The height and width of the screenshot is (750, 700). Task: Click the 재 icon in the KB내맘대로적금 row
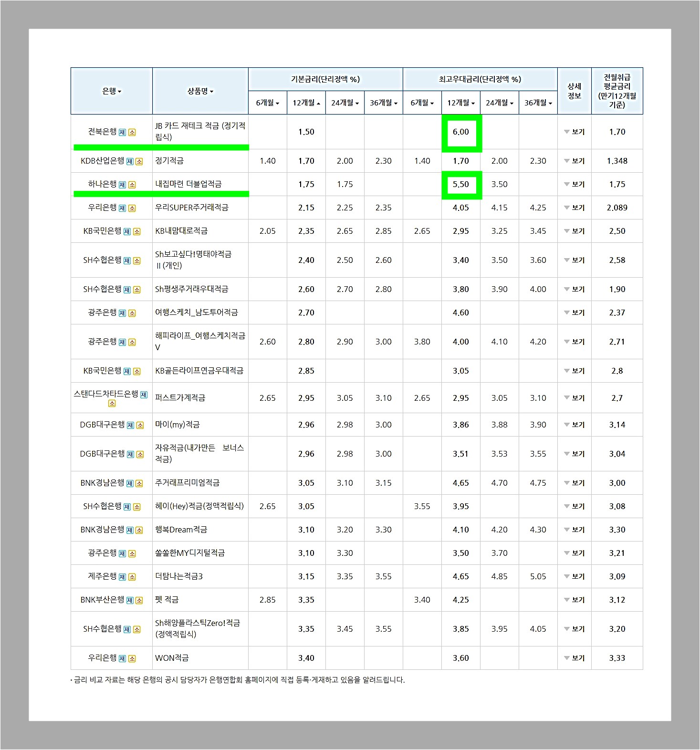pyautogui.click(x=127, y=232)
